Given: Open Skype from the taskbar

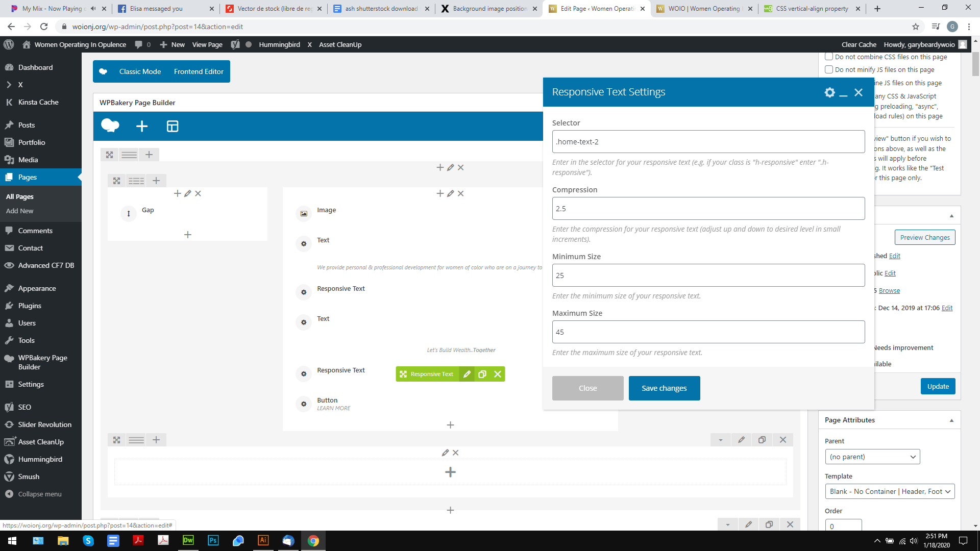Looking at the screenshot, I should pos(88,540).
